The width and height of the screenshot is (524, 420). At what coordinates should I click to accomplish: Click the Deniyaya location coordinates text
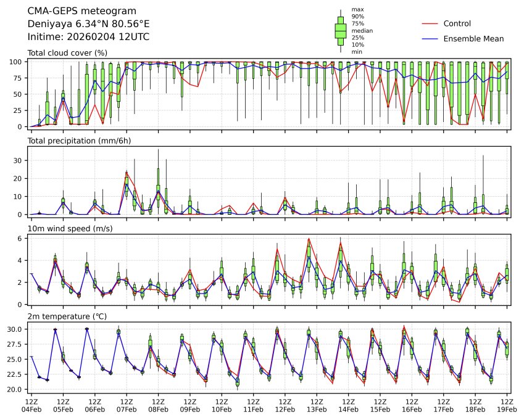[89, 24]
